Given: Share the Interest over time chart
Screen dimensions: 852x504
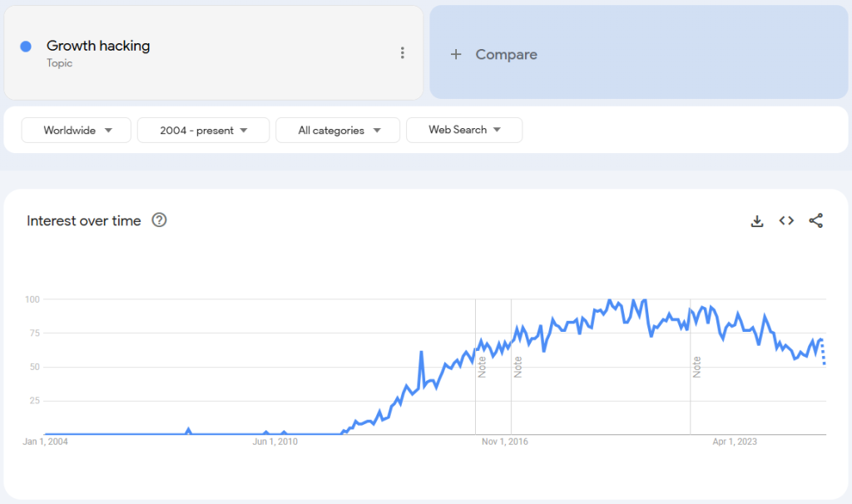Looking at the screenshot, I should pos(816,220).
